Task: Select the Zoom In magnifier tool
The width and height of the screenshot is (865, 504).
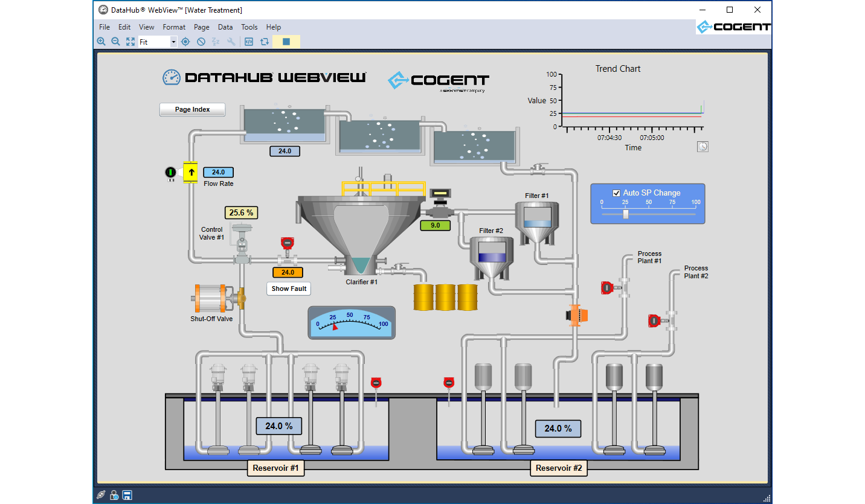Action: [x=101, y=41]
